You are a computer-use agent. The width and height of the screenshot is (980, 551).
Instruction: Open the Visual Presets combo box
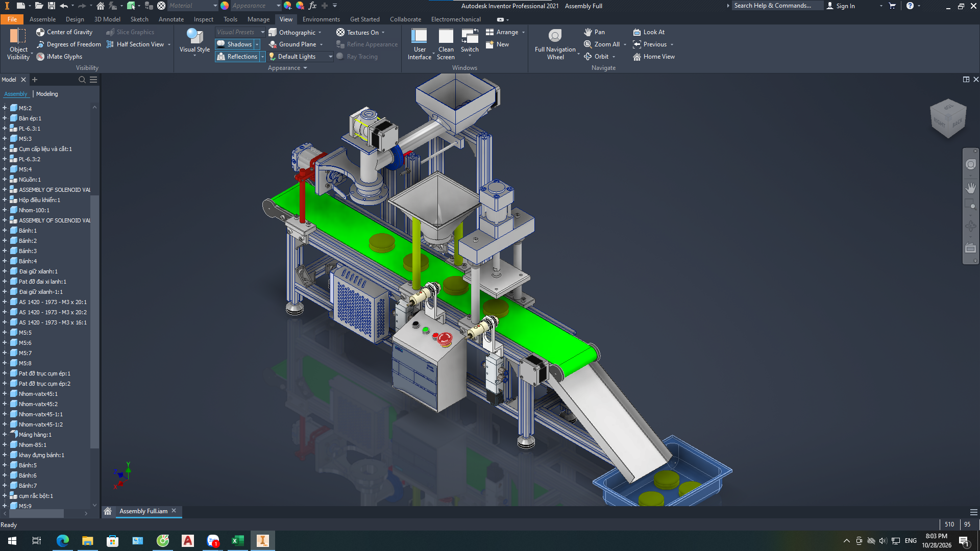(x=240, y=32)
